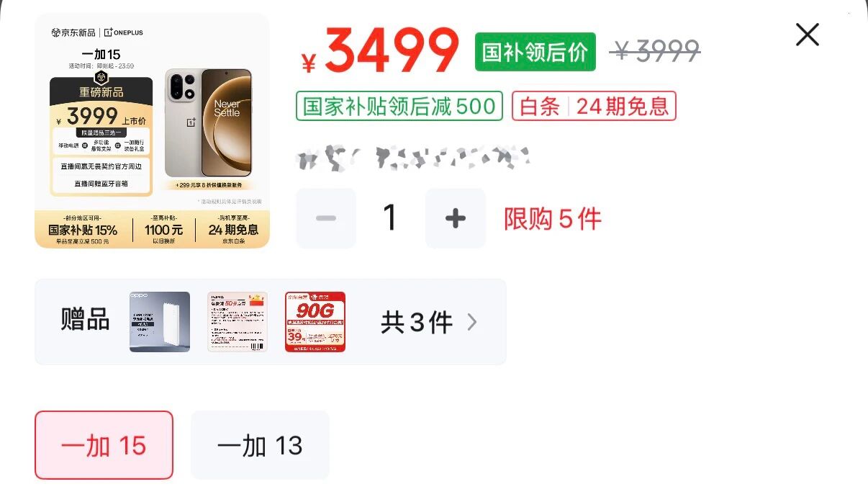Decrease quantity with the minus button
The height and width of the screenshot is (497, 868).
326,218
